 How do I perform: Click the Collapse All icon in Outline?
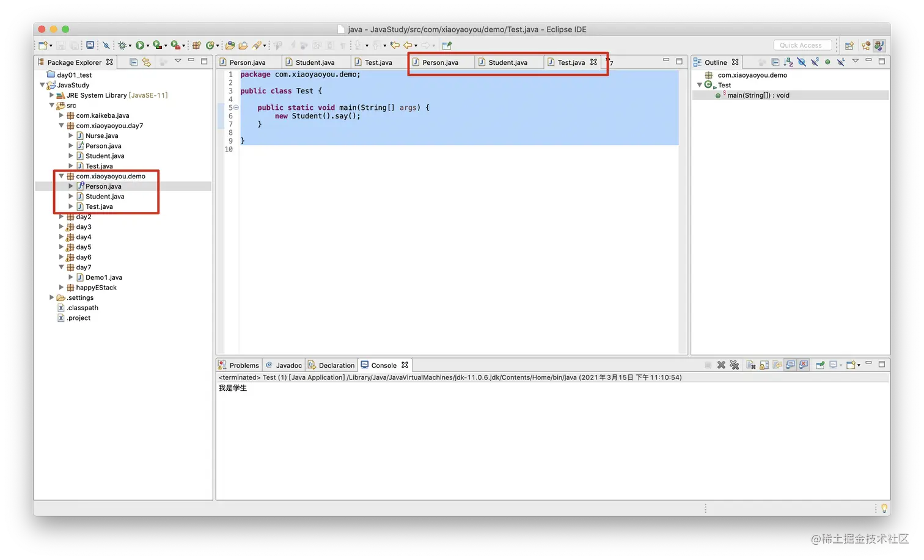pyautogui.click(x=775, y=62)
